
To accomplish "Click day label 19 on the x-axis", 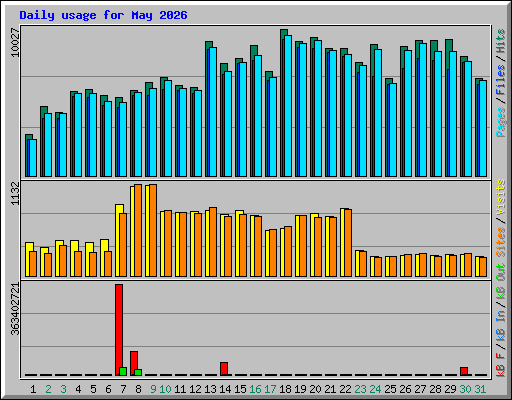I will point(300,389).
